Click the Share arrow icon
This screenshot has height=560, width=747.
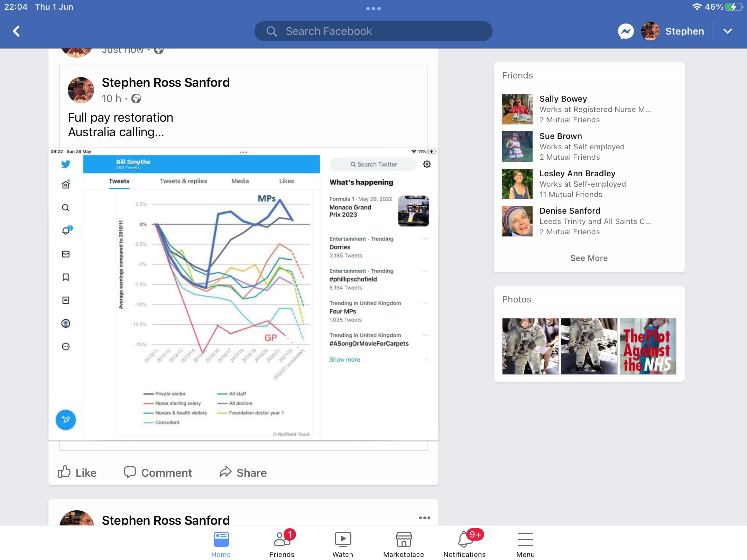[x=225, y=472]
